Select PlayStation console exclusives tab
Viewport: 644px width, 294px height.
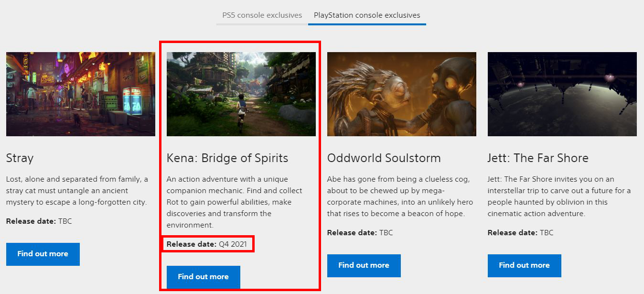click(367, 15)
